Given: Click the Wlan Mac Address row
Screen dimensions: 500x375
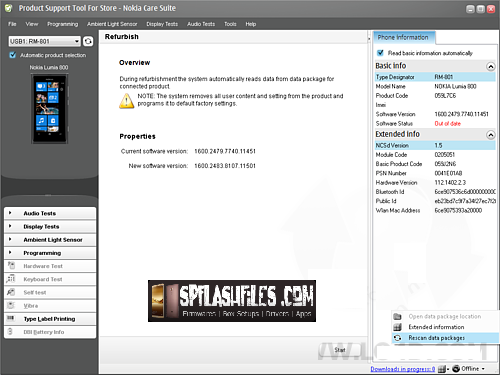Looking at the screenshot, I should click(x=435, y=210).
